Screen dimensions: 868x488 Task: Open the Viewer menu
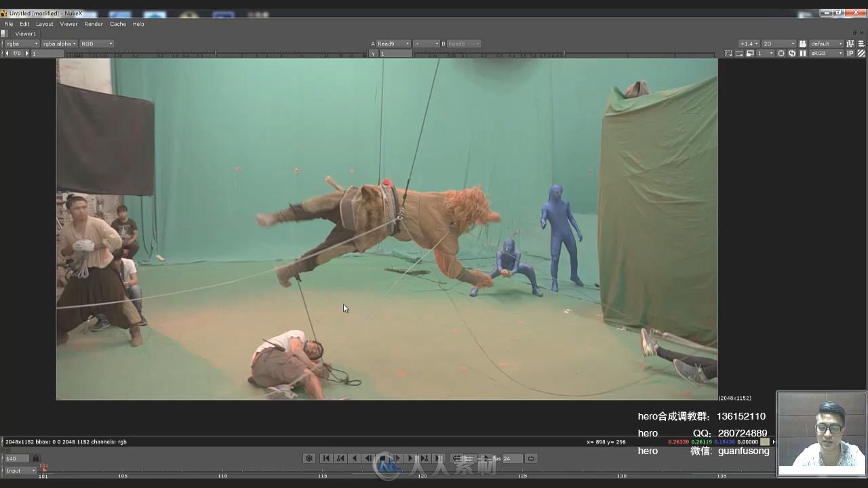pos(68,24)
